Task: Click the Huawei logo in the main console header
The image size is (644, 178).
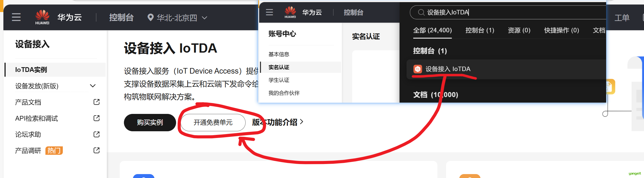Action: (x=42, y=17)
